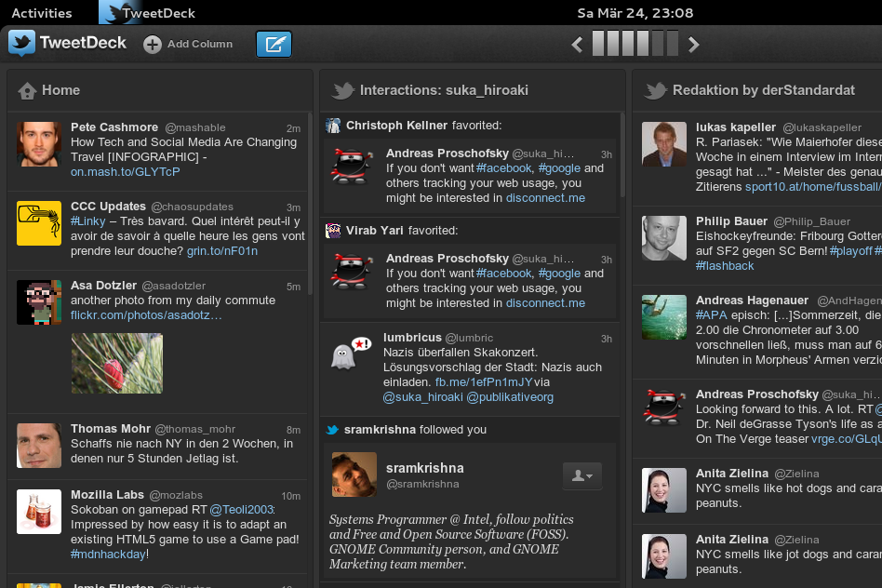The width and height of the screenshot is (882, 588).
Task: Open the flower photo thumbnail in Asa Dotzler's tweet
Action: pyautogui.click(x=117, y=364)
